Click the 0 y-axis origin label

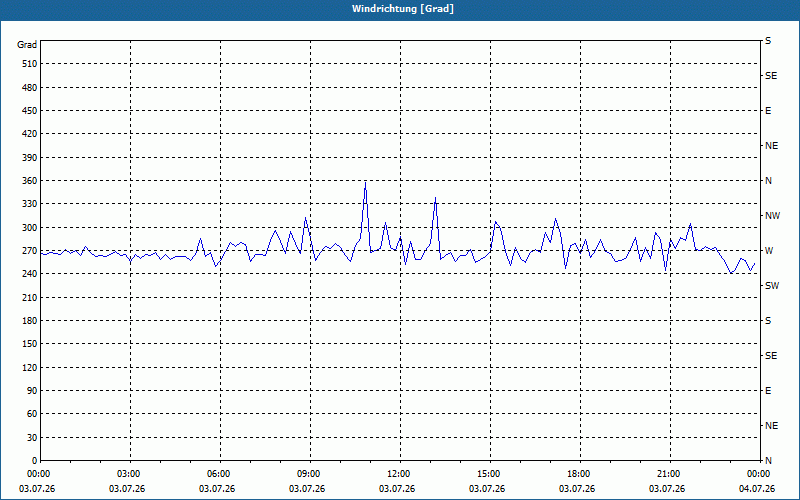pos(35,461)
